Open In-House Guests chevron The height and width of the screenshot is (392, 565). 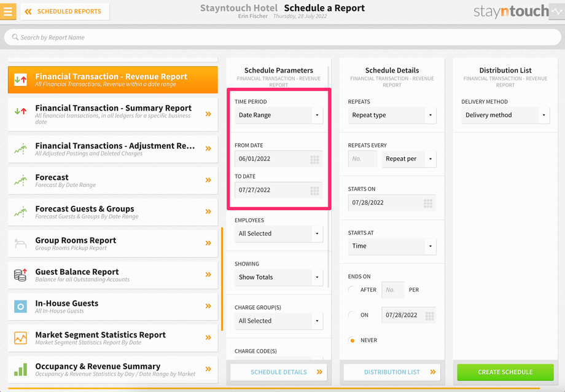click(x=208, y=306)
